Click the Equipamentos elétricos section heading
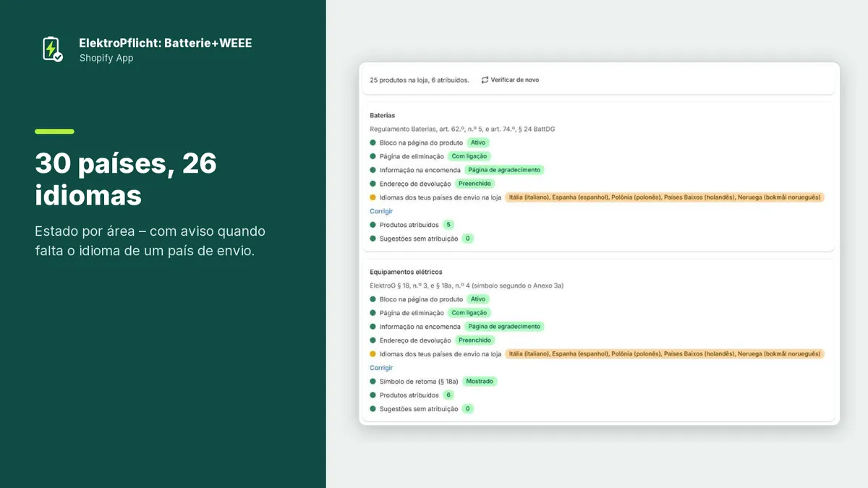Viewport: 868px width, 488px height. coord(406,273)
